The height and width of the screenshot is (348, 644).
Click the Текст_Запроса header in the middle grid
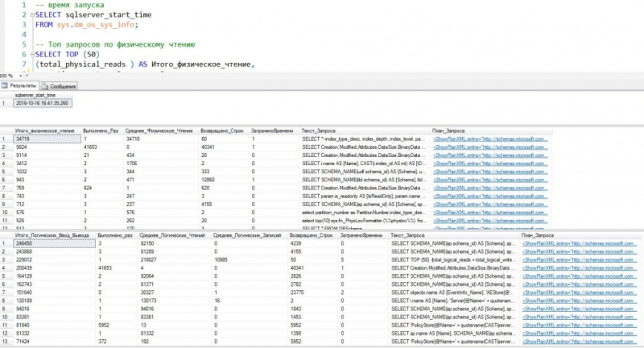tap(319, 130)
